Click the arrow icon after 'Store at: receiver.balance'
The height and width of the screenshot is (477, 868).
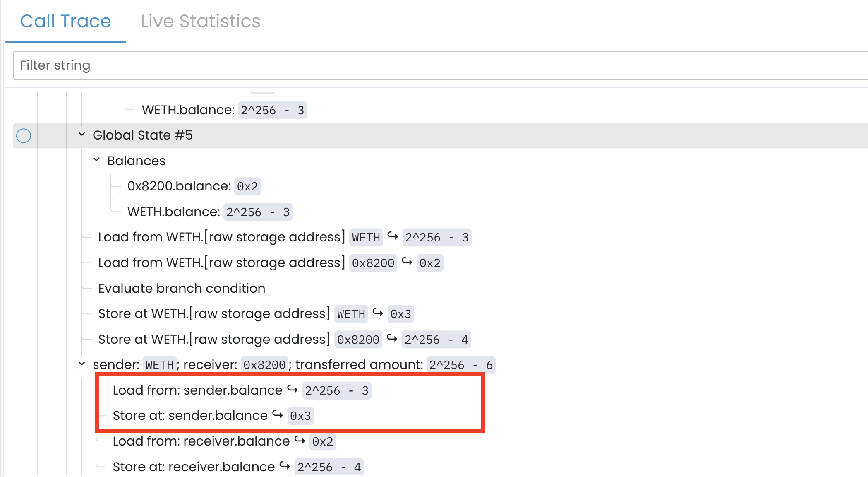285,466
